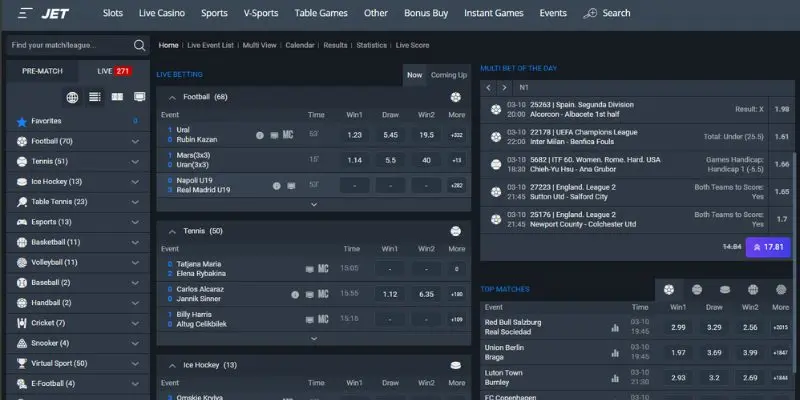The image size is (800, 400).
Task: Open MC match center for Ural match
Action: point(288,135)
